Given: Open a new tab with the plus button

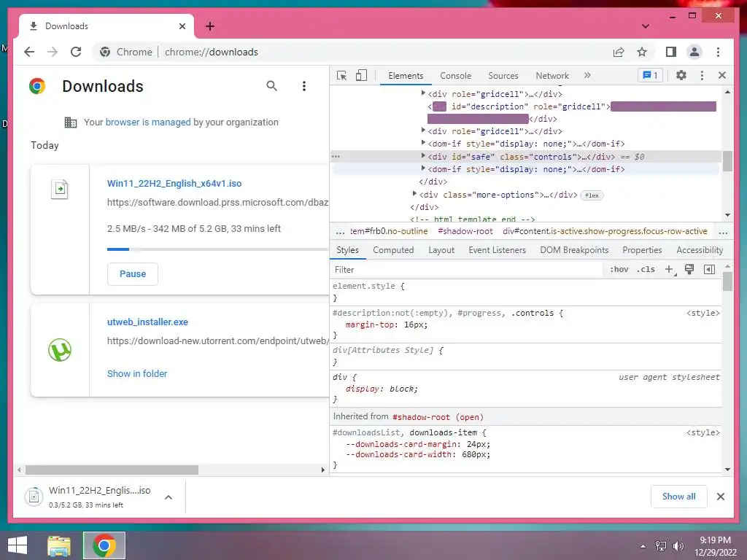Looking at the screenshot, I should (210, 26).
